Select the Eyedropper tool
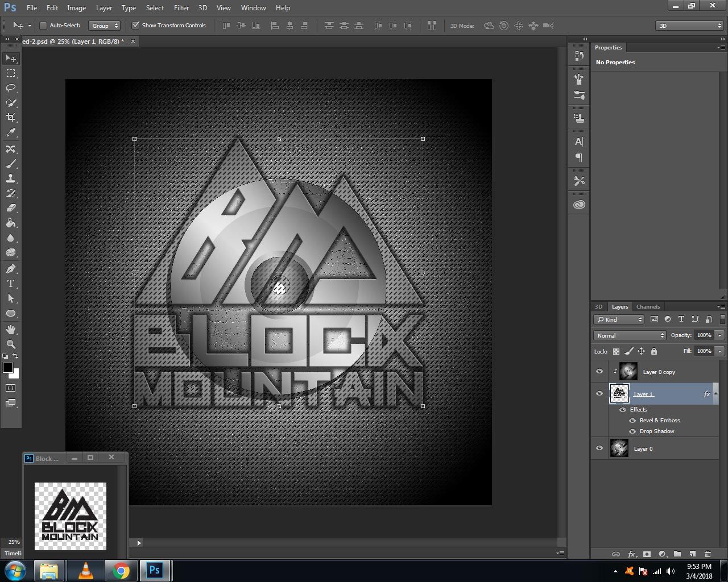Viewport: 728px width, 582px height. [x=11, y=132]
